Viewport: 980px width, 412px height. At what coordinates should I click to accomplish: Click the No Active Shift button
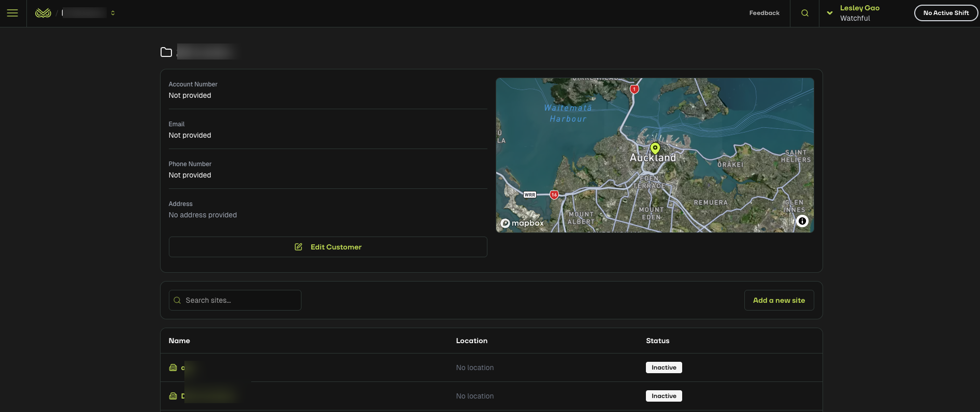[946, 13]
